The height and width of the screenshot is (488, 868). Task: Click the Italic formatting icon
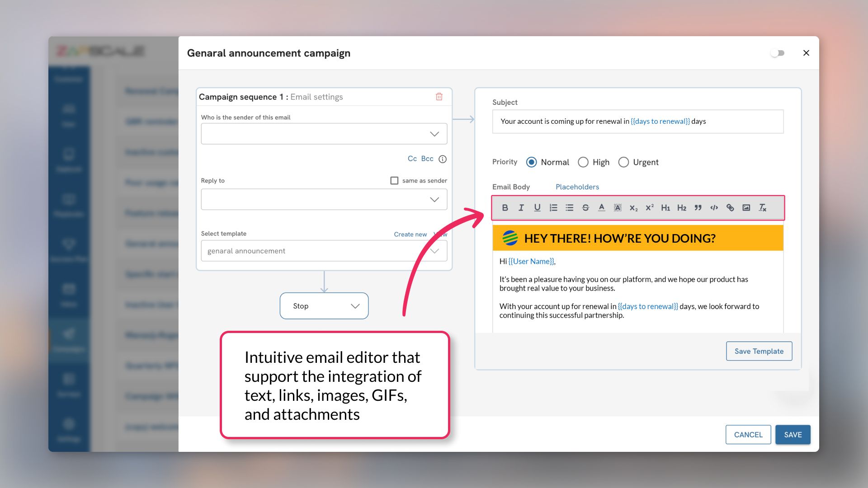(x=520, y=207)
